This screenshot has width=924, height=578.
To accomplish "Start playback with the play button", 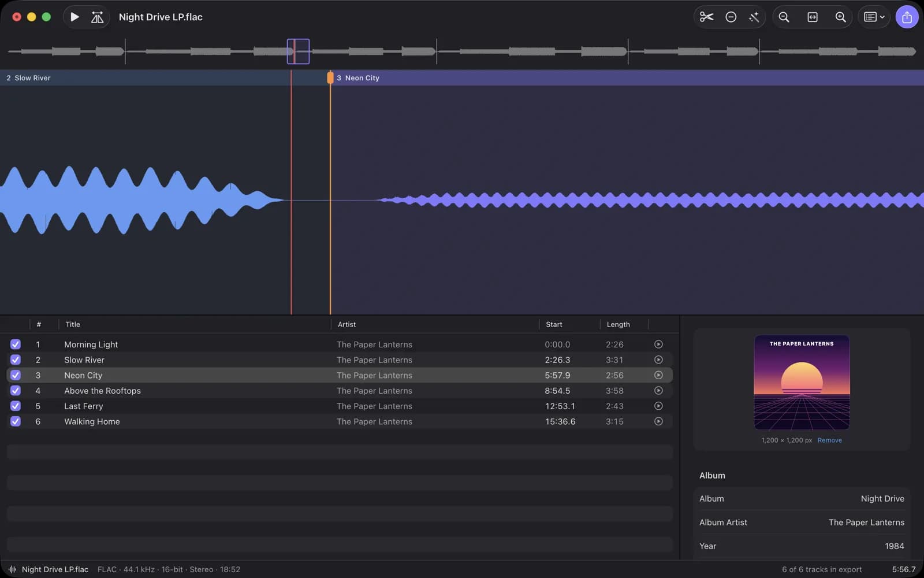I will [74, 17].
